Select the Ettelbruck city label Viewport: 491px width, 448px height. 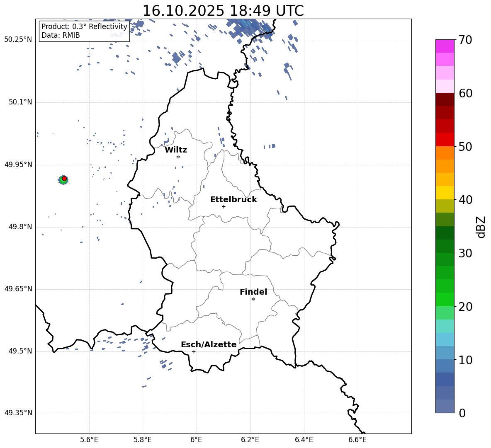pyautogui.click(x=233, y=200)
